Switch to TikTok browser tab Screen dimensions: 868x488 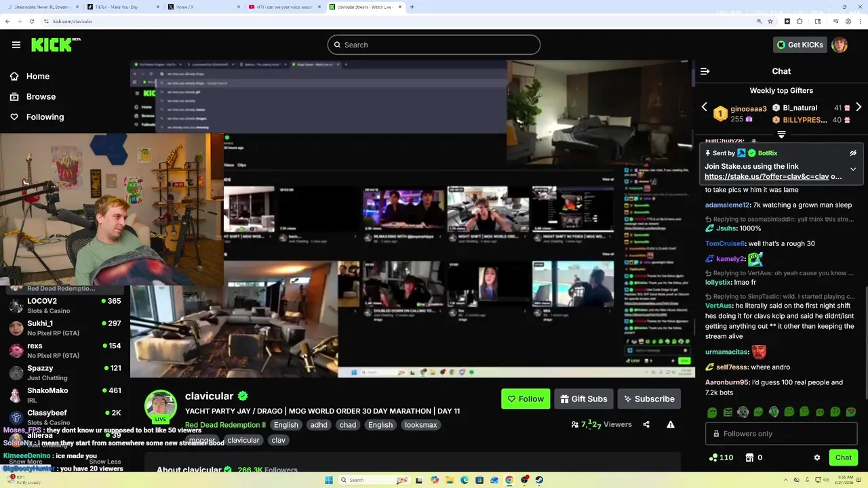(x=122, y=7)
